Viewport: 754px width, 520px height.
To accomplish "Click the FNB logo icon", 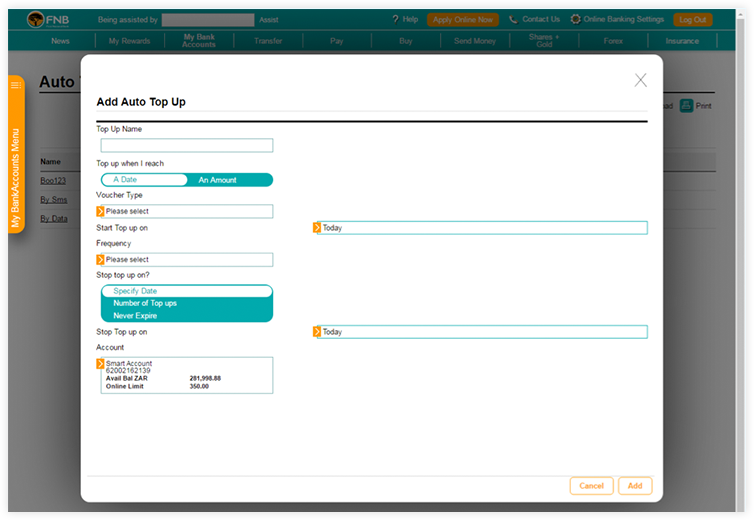I will 36,19.
